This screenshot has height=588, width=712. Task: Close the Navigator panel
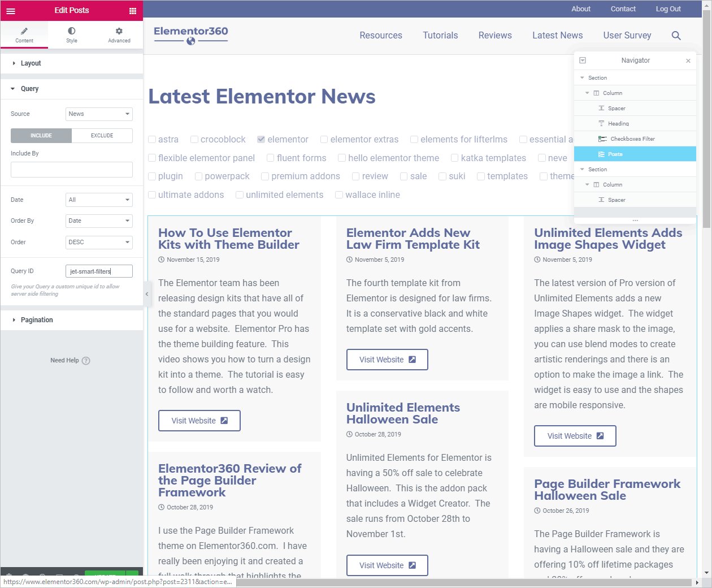pos(688,61)
